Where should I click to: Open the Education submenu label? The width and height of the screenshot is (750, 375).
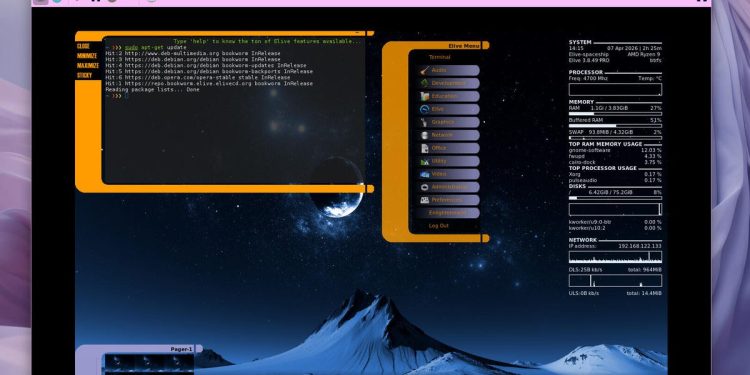[444, 96]
